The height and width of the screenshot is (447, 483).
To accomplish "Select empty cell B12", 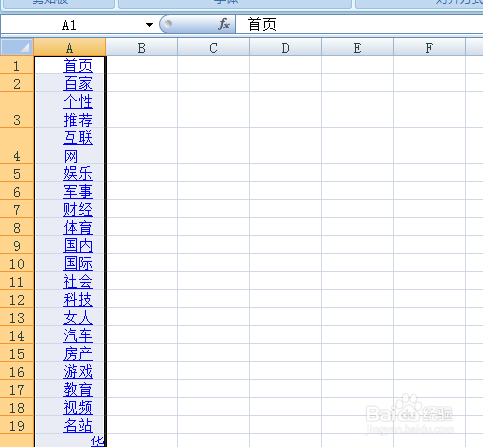I will [x=142, y=299].
